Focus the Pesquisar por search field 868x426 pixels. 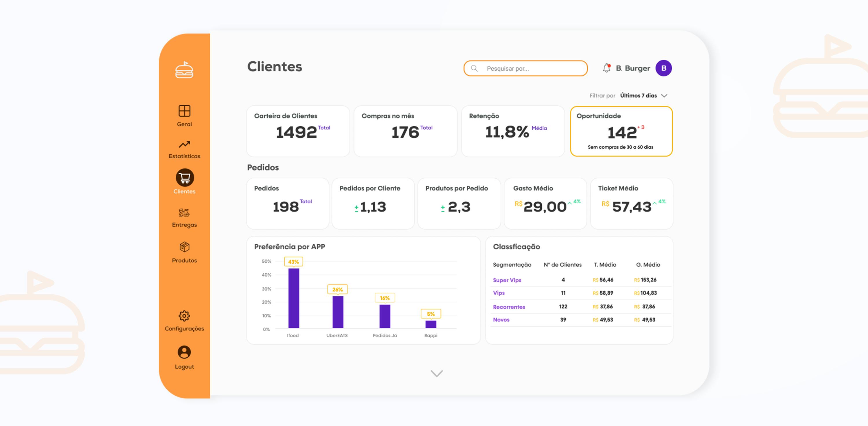[526, 68]
